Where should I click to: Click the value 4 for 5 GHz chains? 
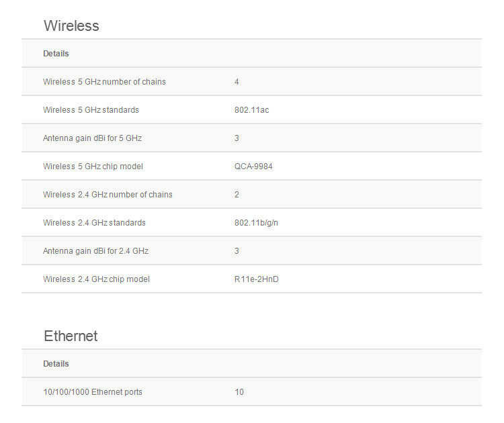pos(237,82)
